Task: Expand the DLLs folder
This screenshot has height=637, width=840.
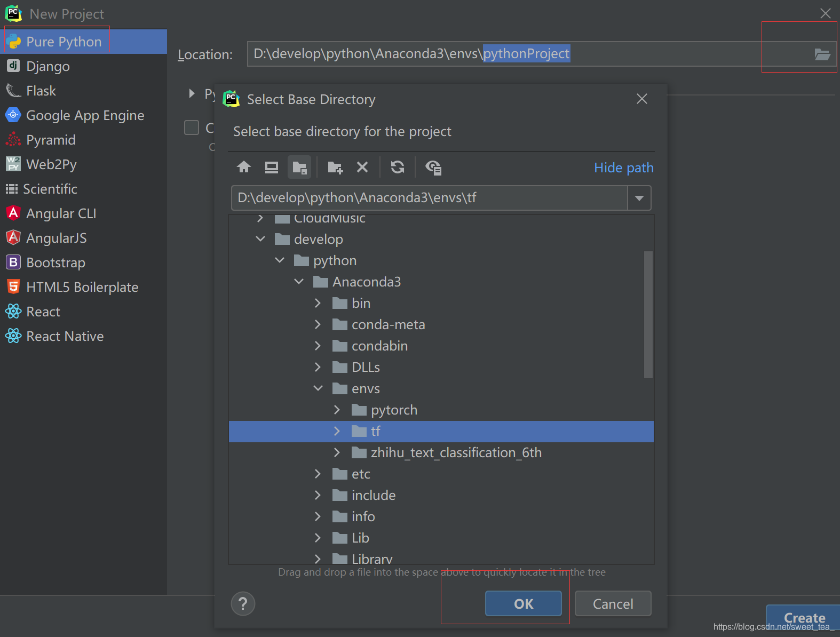Action: (318, 367)
